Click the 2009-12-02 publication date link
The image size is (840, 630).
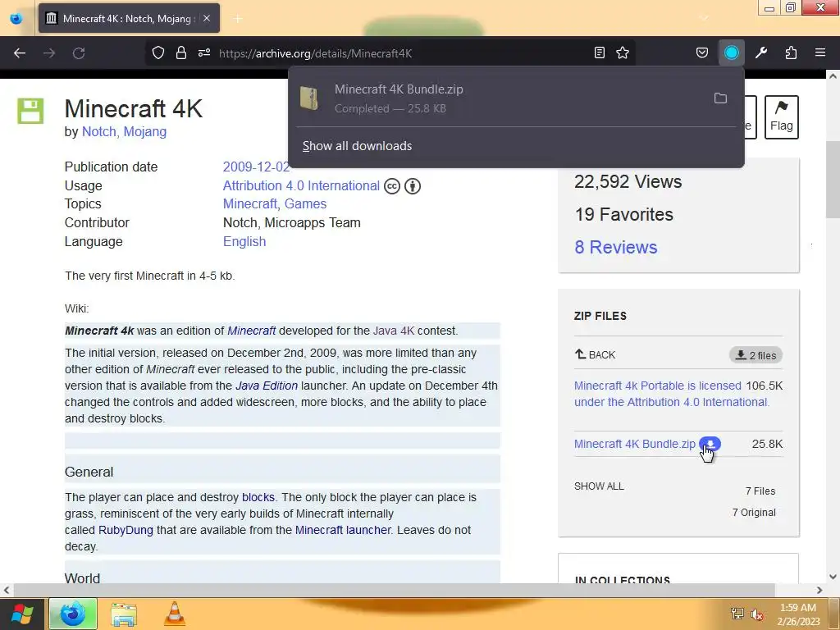tap(256, 167)
